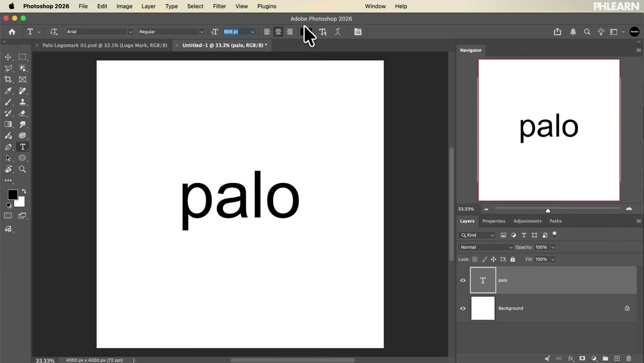Open the Kind filter dropdown
Viewport: 644px width, 363px height.
click(x=477, y=235)
